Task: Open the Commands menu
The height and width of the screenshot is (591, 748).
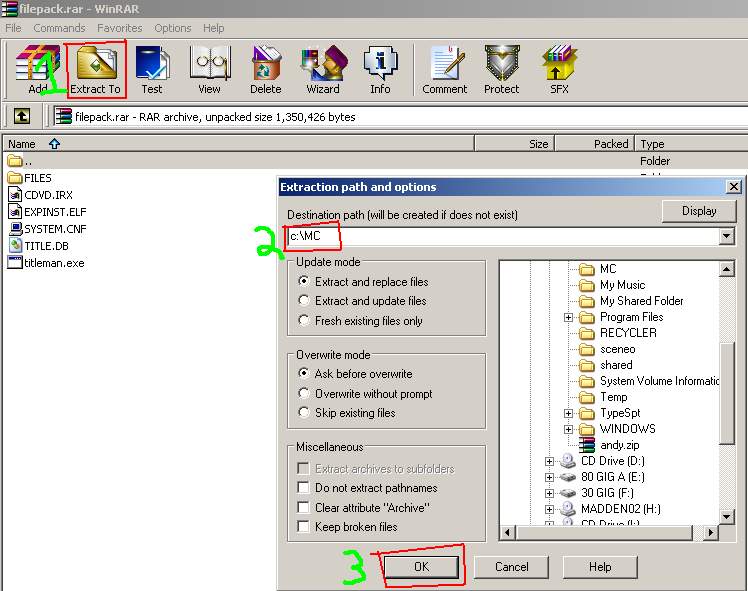Action: [x=59, y=28]
